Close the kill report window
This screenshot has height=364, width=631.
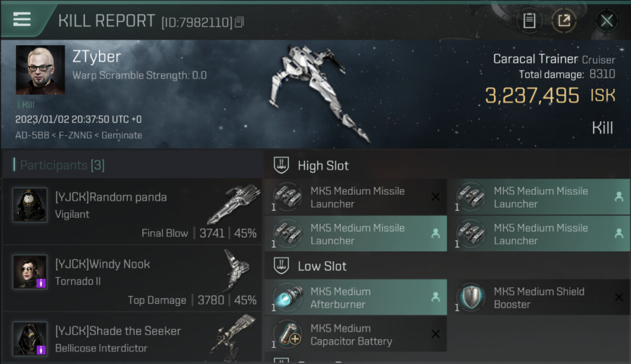(x=607, y=20)
